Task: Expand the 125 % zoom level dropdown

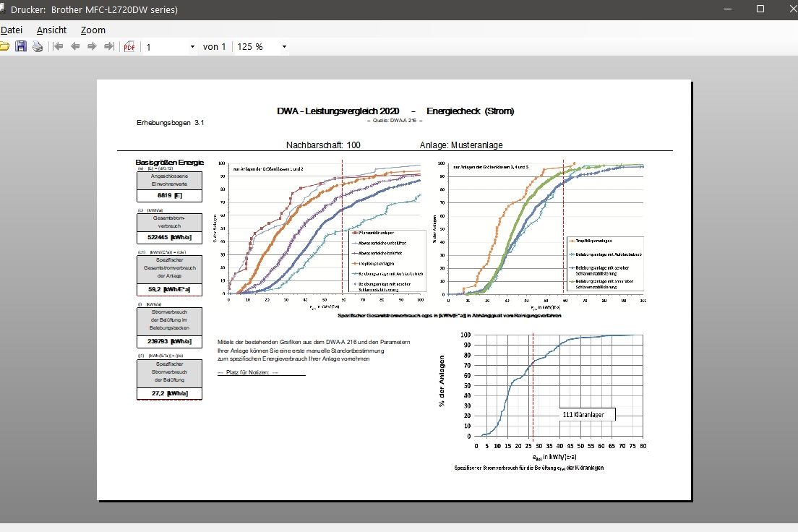Action: 284,47
